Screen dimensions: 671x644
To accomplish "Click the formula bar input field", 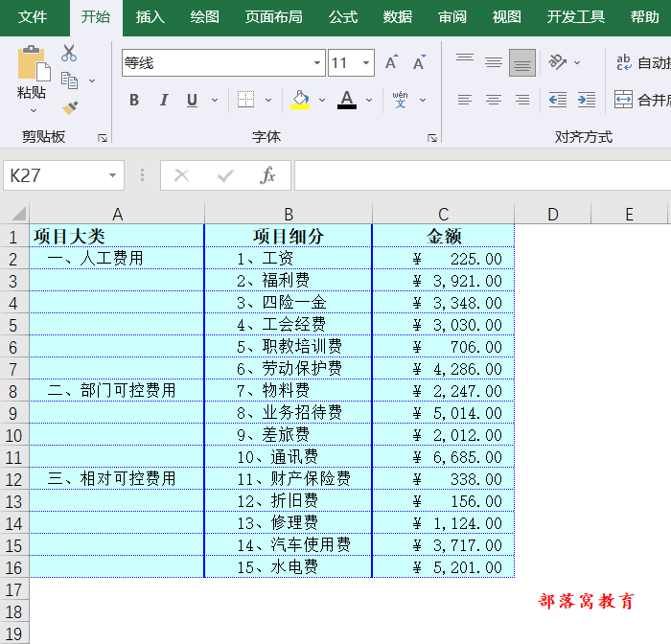I will [x=482, y=175].
